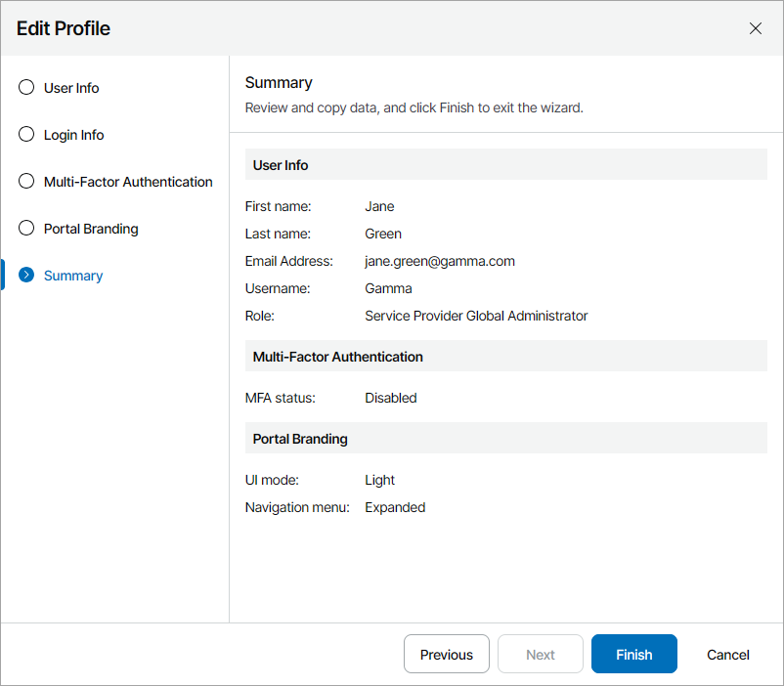Navigate to the Portal Branding step
This screenshot has width=784, height=686.
pyautogui.click(x=91, y=229)
